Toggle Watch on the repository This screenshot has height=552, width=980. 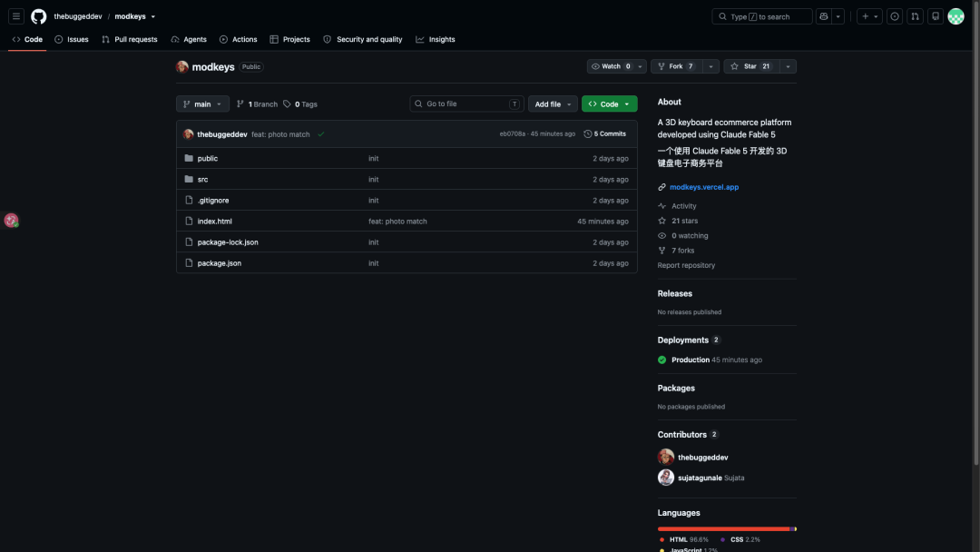coord(611,66)
